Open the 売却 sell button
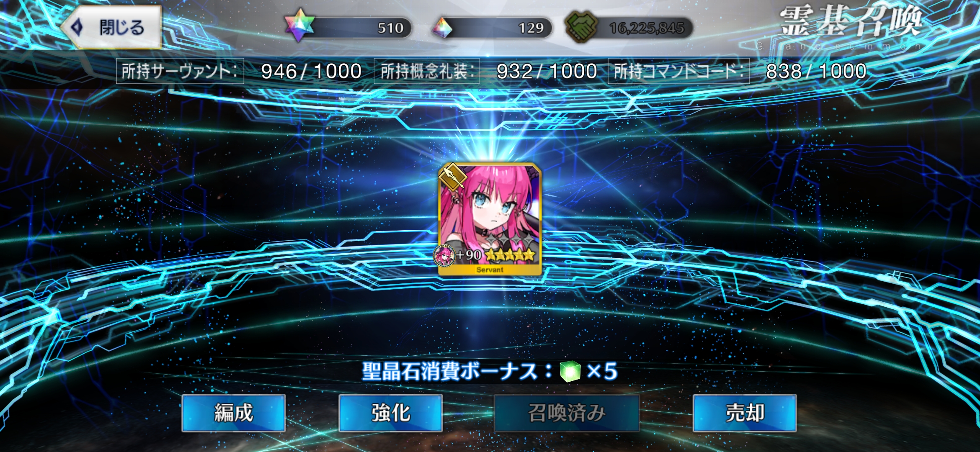The width and height of the screenshot is (980, 452). [x=745, y=413]
